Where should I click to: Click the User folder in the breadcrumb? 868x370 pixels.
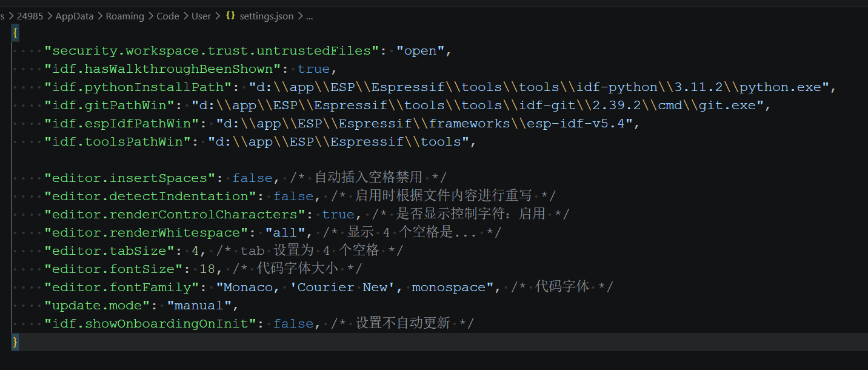click(201, 16)
